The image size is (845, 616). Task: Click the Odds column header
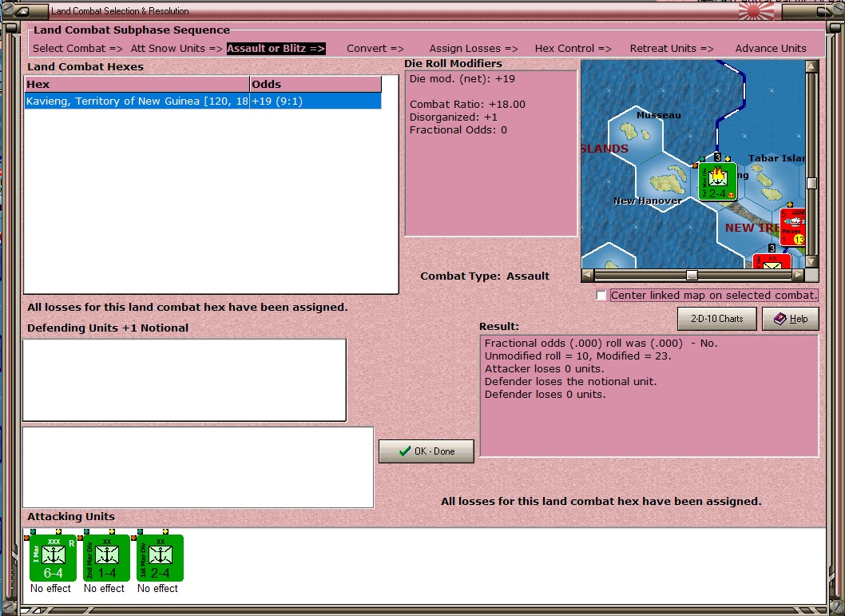point(315,84)
